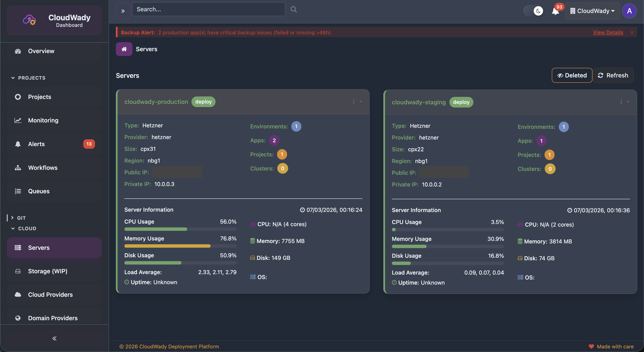Expand sidebar toggle next to search
The width and height of the screenshot is (644, 352).
pyautogui.click(x=123, y=11)
